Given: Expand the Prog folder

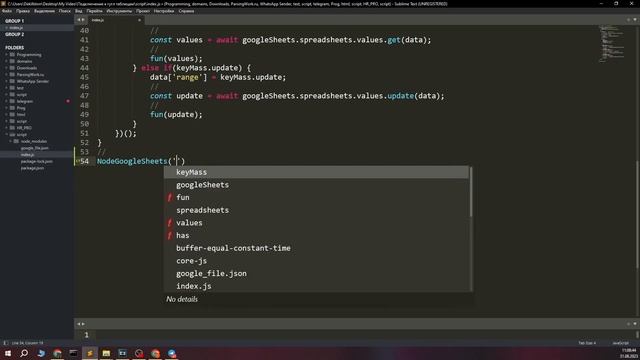Looking at the screenshot, I should click(7, 108).
